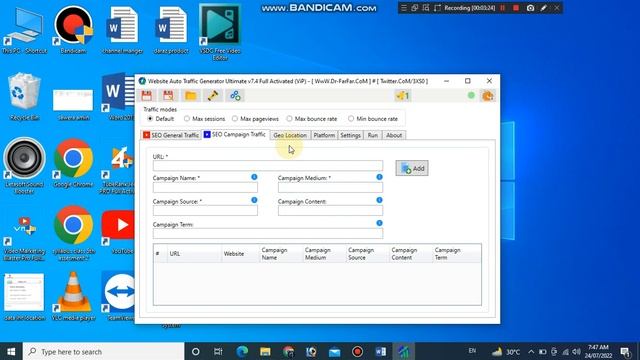Viewport: 640px width, 360px height.
Task: Open Word from the taskbar
Action: pos(380,351)
